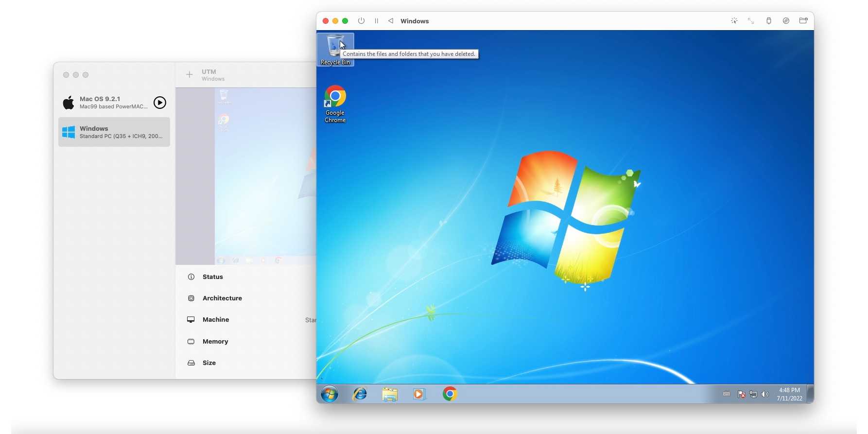Open Windows Media Player from taskbar
868x434 pixels.
tap(419, 394)
